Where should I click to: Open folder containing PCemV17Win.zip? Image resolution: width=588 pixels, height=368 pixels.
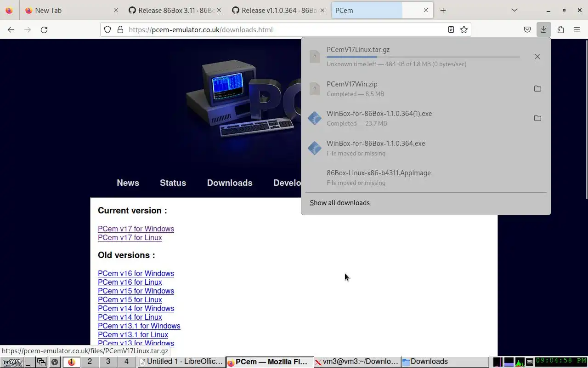[537, 88]
